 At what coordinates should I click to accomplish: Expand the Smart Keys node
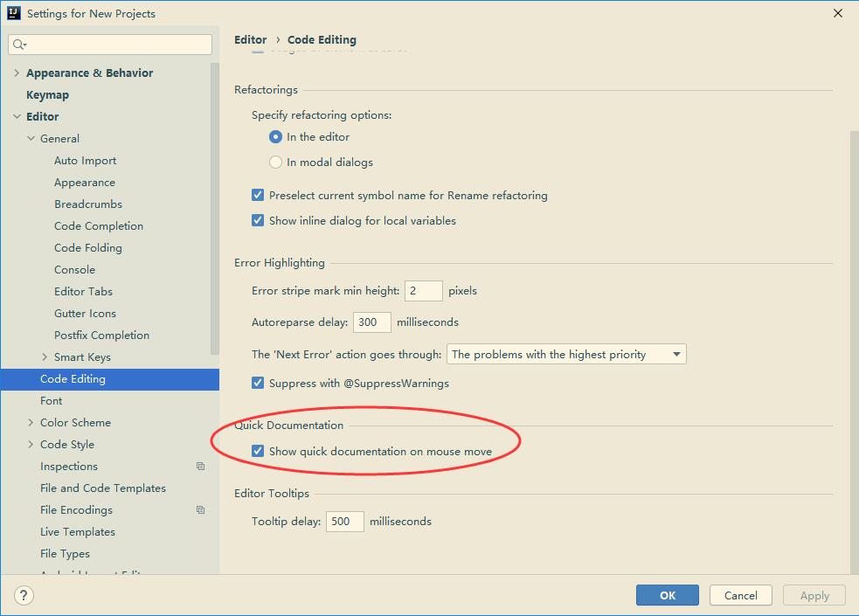pyautogui.click(x=45, y=357)
